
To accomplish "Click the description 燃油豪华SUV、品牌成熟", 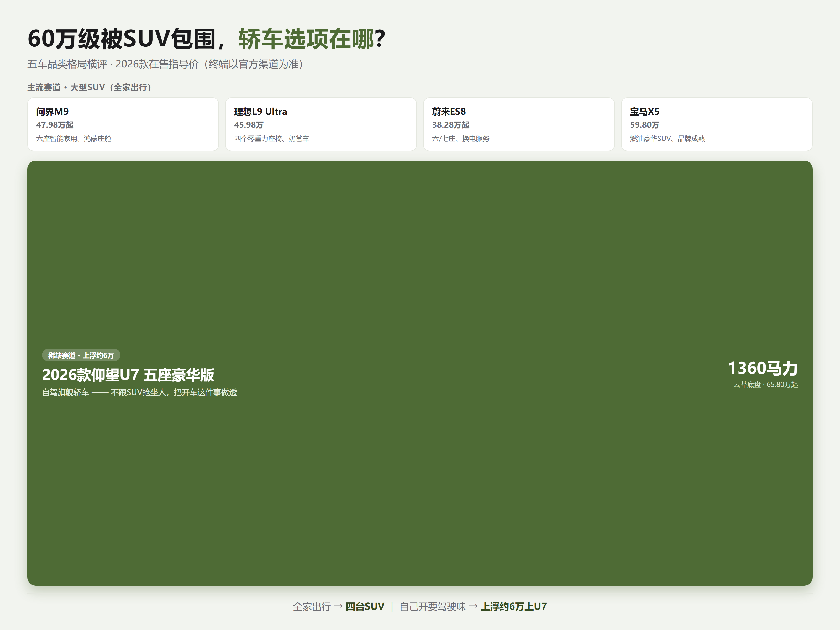I will tap(667, 139).
